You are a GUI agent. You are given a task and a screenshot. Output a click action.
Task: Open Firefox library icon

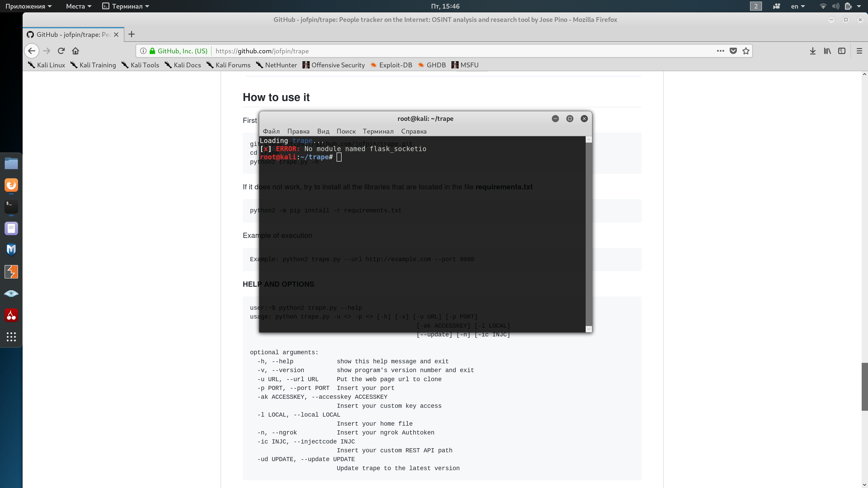(827, 51)
